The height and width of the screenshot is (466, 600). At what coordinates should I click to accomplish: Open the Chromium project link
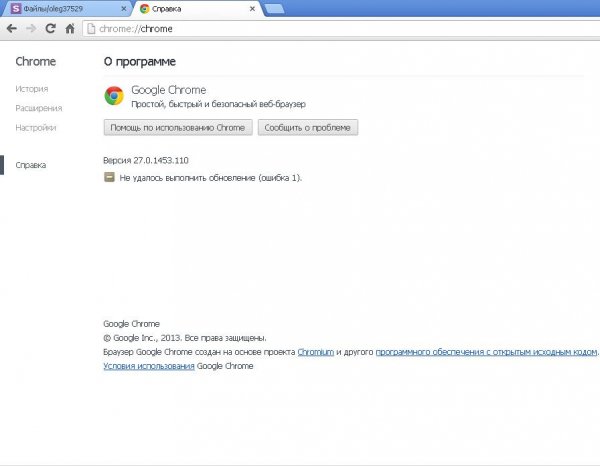pos(316,352)
